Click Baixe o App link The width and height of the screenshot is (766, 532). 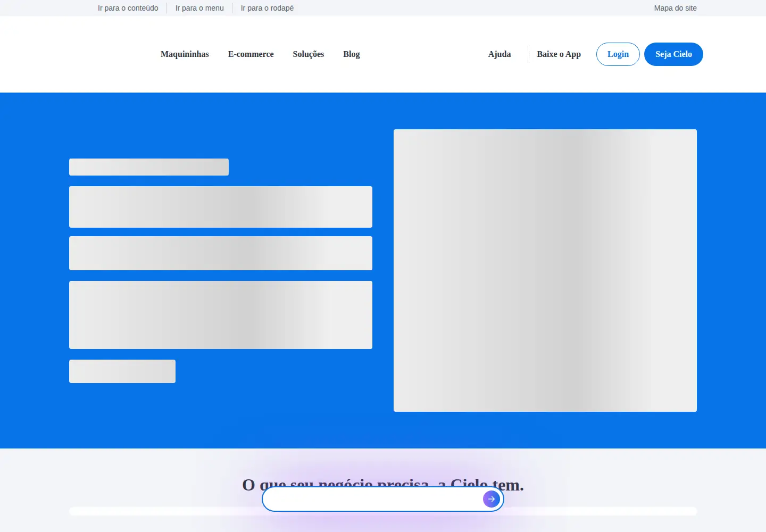coord(559,54)
